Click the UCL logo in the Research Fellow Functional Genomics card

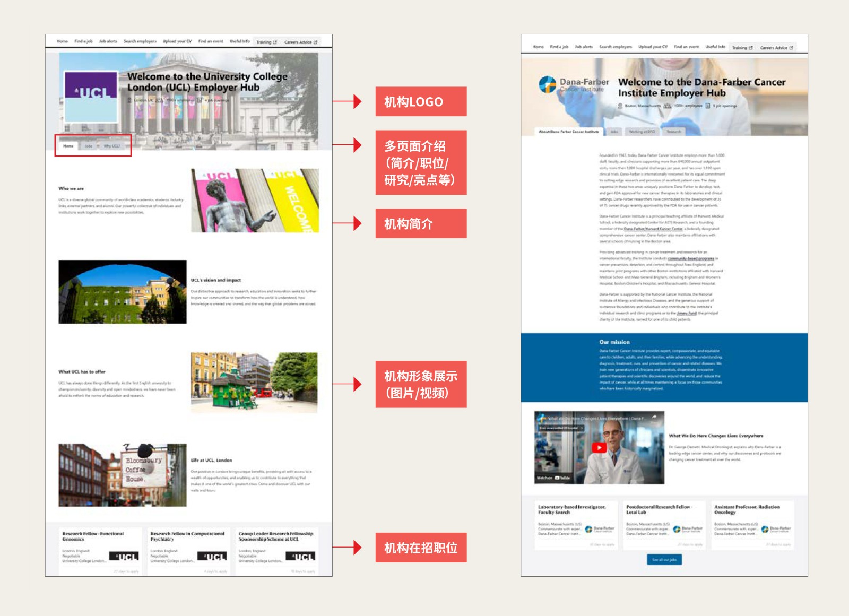click(124, 556)
